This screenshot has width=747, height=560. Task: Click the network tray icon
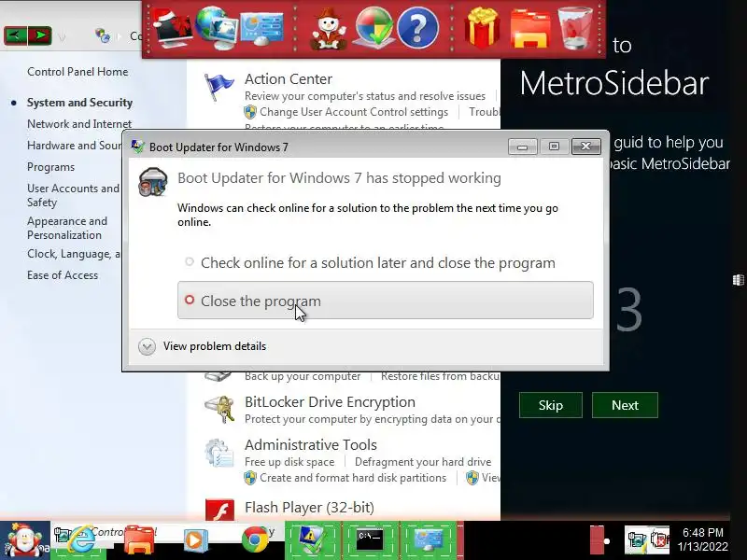click(x=636, y=540)
